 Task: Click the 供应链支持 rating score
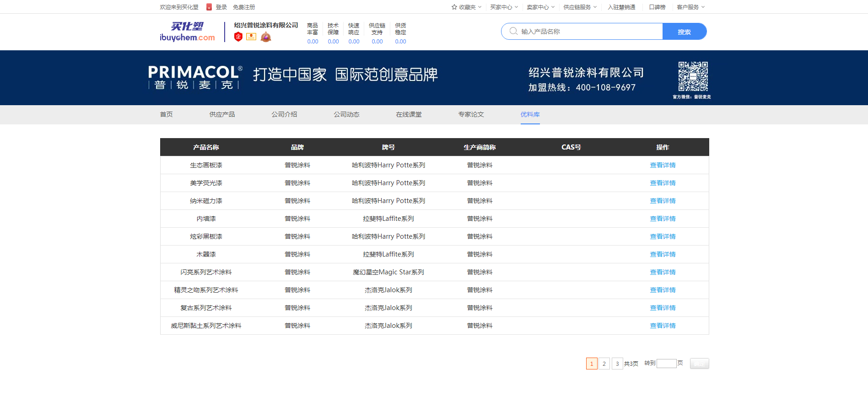pos(377,42)
